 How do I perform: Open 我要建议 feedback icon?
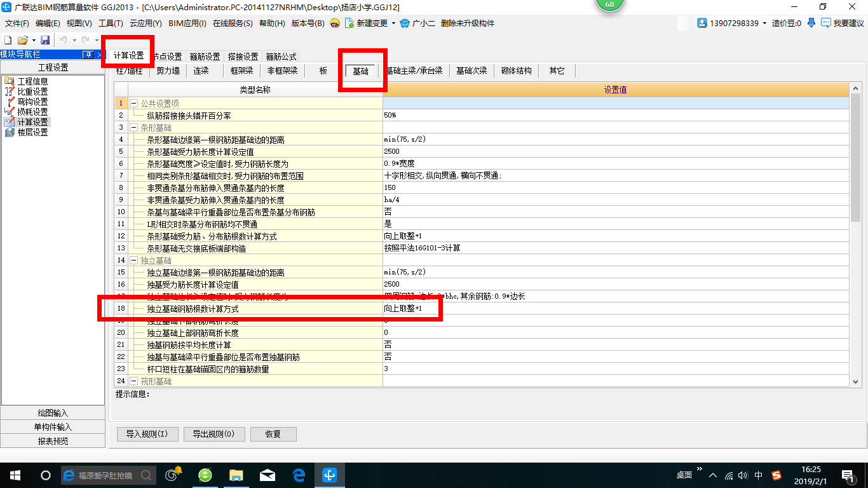point(826,23)
